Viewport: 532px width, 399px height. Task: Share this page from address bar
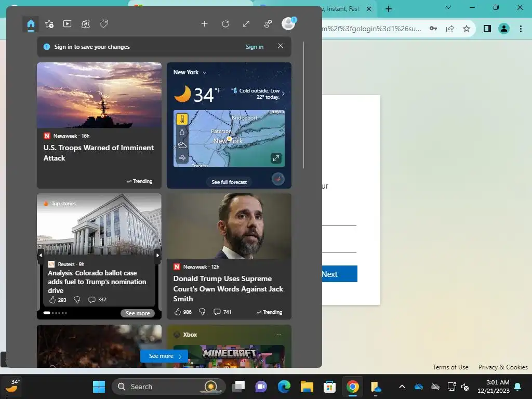tap(450, 29)
